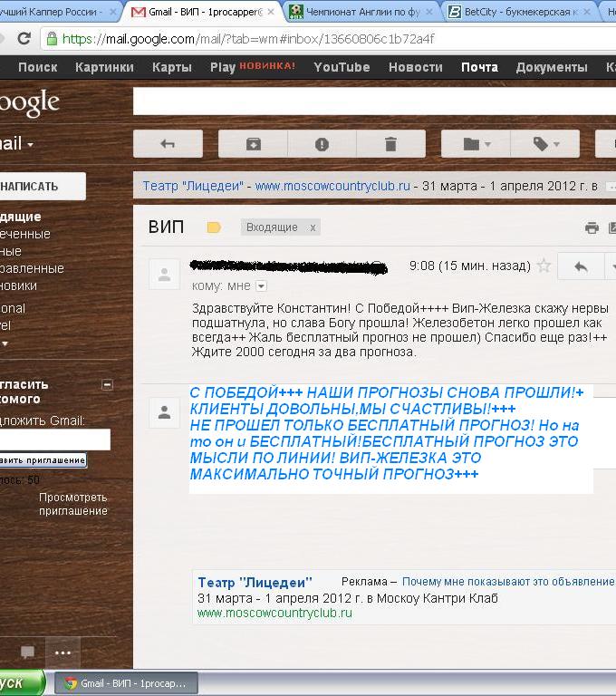The height and width of the screenshot is (696, 616).
Task: Open the Отправленные sent folder
Action: click(x=32, y=268)
